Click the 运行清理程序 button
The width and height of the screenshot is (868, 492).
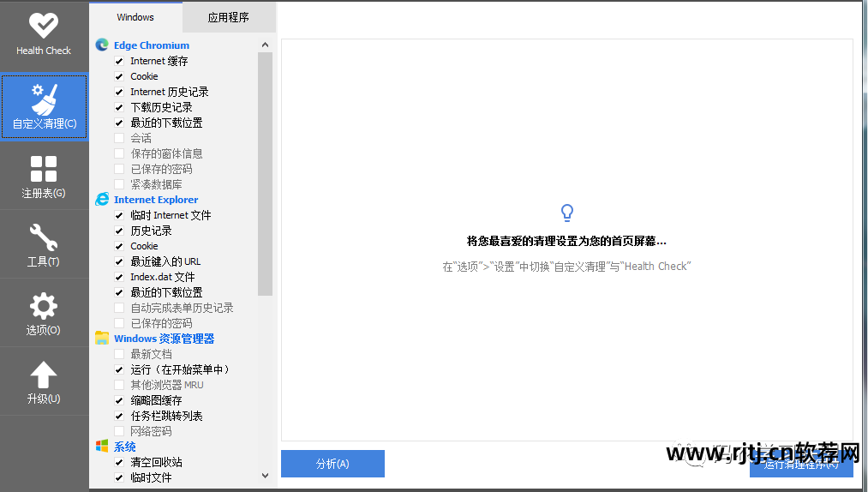coord(801,464)
